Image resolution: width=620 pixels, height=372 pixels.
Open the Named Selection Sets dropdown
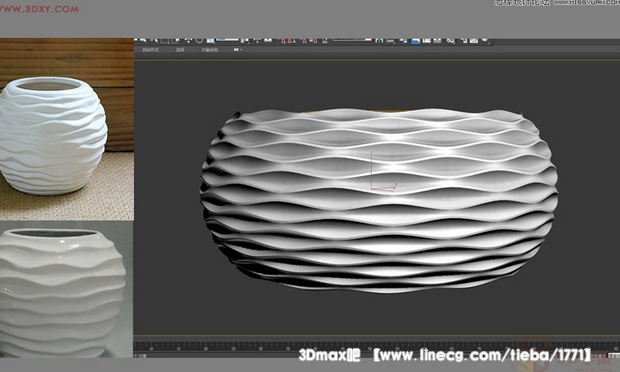coord(352,40)
